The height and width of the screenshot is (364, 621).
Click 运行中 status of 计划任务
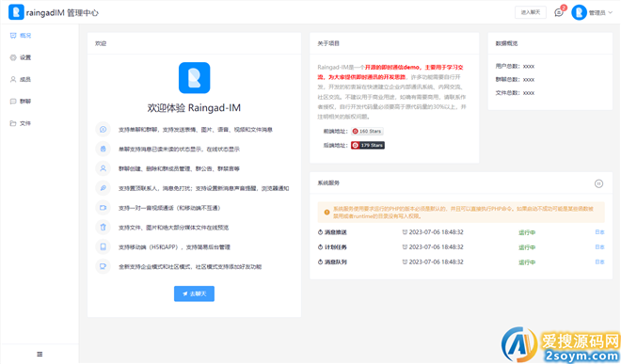[x=527, y=247]
